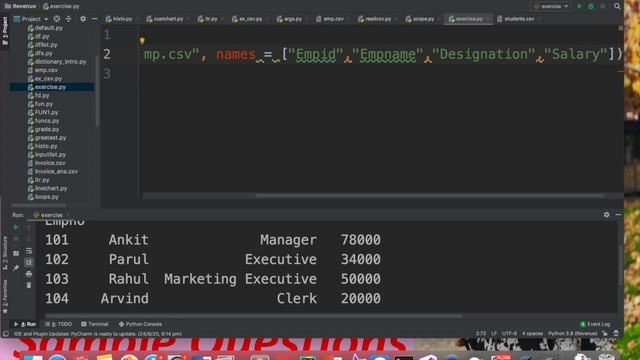Open grade.py in the project tree

[x=47, y=129]
